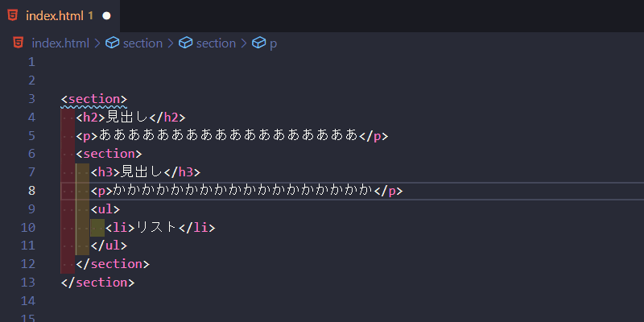Open the second section breadcrumb
This screenshot has width=644, height=322.
(x=216, y=43)
